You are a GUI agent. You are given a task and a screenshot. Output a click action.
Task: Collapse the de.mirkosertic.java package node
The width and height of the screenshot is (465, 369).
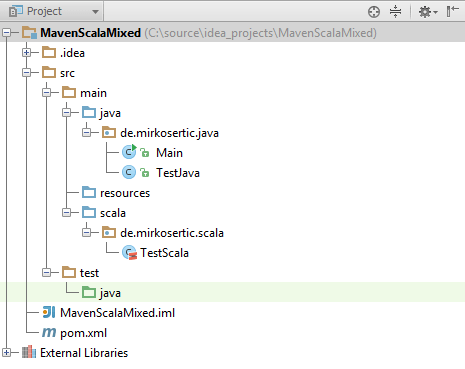[x=86, y=133]
